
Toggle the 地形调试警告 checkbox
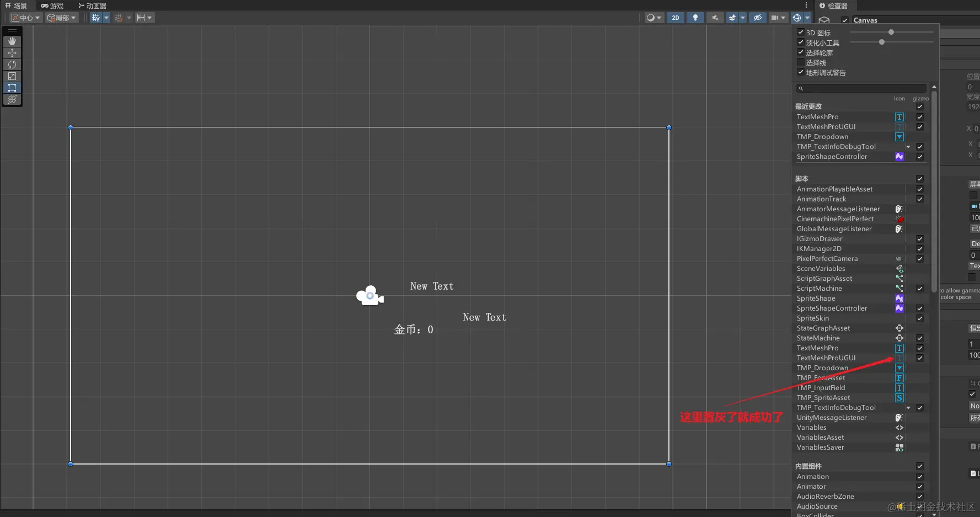point(801,72)
